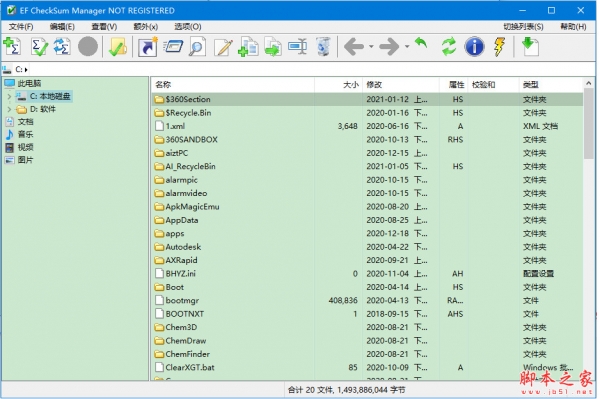
Task: Open the 选项(O) menu
Action: click(188, 27)
